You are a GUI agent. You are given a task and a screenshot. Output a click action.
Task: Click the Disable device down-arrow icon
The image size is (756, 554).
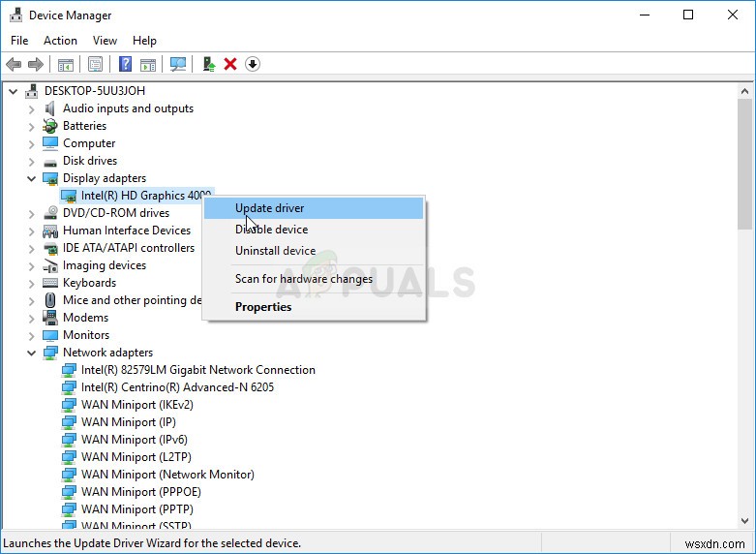(252, 64)
